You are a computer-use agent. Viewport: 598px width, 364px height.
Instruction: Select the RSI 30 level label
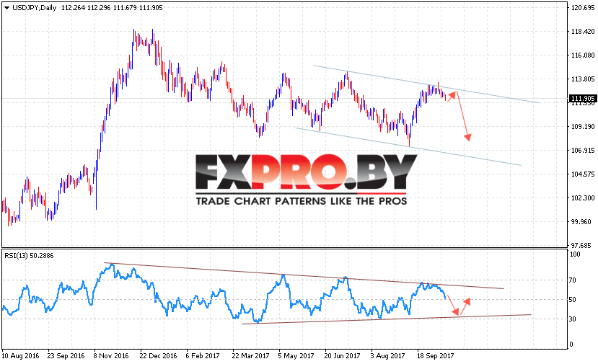573,319
